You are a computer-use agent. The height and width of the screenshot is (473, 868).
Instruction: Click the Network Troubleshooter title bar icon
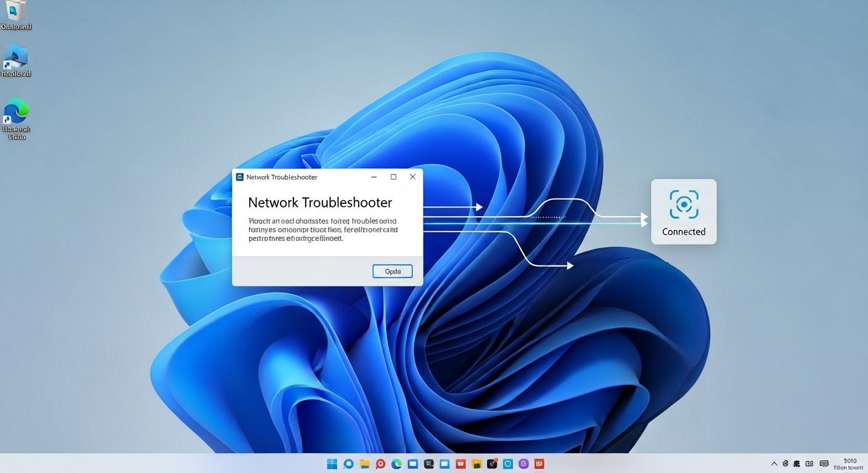(239, 177)
